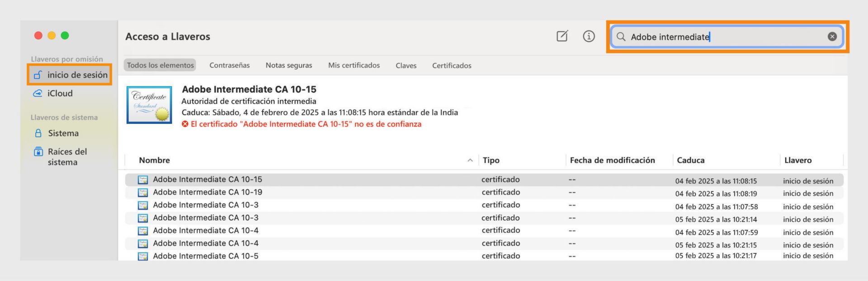This screenshot has width=868, height=281.
Task: Click the yellow minimize window button
Action: pos(52,35)
